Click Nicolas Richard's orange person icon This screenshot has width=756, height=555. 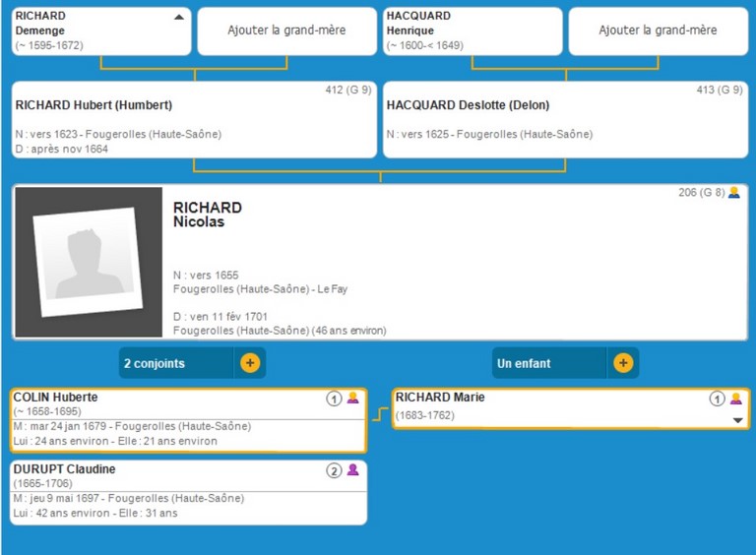pos(733,193)
